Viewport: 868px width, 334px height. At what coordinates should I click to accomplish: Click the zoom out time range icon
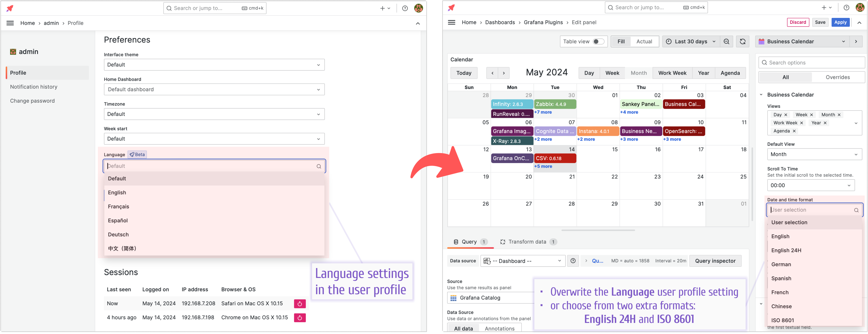(727, 41)
